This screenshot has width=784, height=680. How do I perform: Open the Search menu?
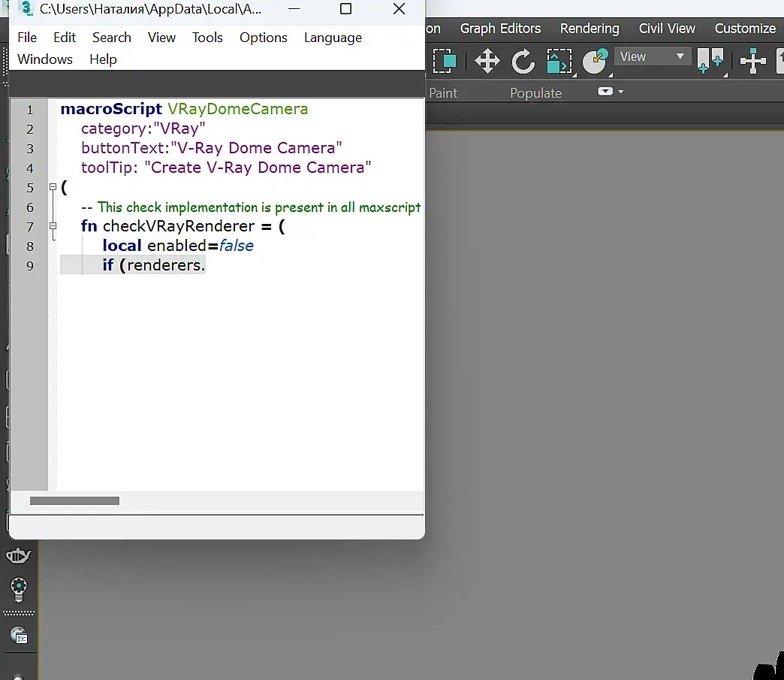[x=111, y=38]
